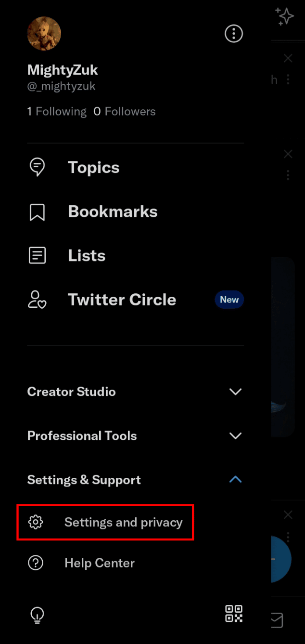This screenshot has width=305, height=644.
Task: Open Topics from the side menu
Action: pyautogui.click(x=93, y=168)
